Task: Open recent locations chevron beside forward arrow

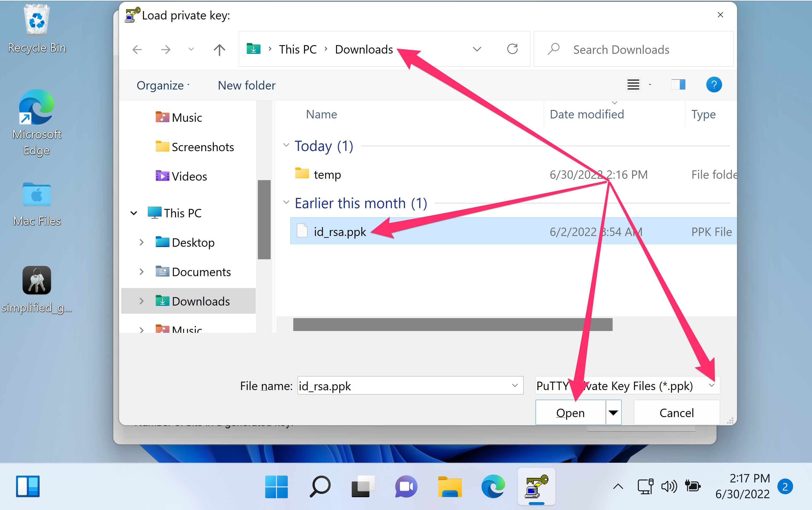Action: (x=191, y=49)
